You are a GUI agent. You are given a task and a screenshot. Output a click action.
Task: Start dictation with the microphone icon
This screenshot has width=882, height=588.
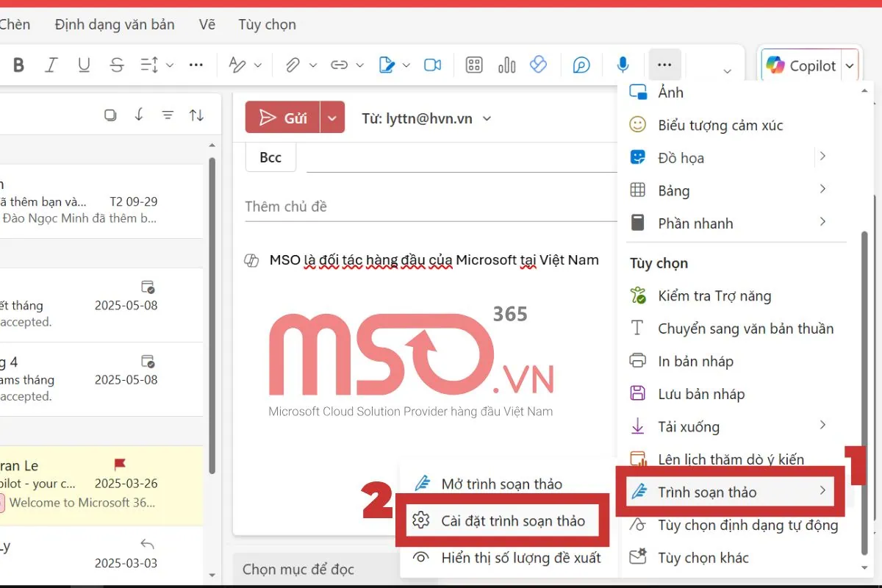[x=623, y=65]
